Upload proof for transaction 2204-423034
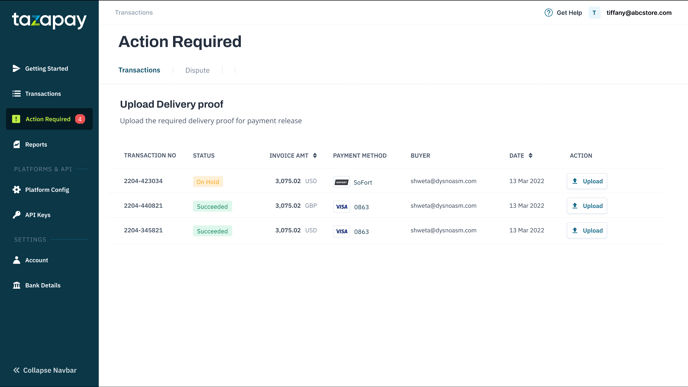The height and width of the screenshot is (387, 688). coord(587,181)
